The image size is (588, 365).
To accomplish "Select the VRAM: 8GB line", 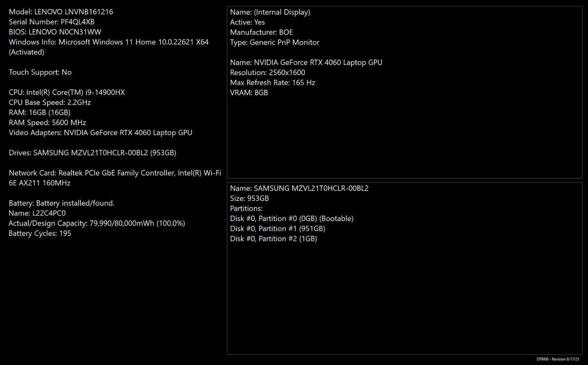I will pyautogui.click(x=249, y=93).
